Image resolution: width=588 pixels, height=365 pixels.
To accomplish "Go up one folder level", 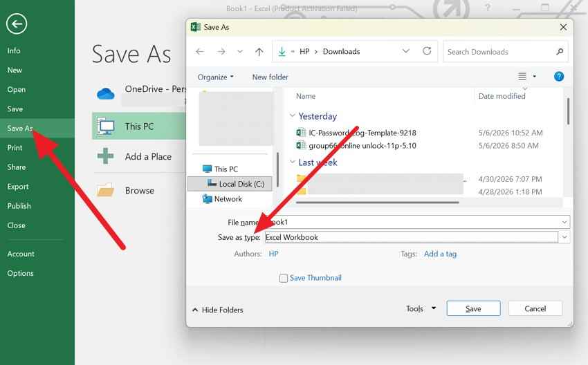I will [x=259, y=51].
